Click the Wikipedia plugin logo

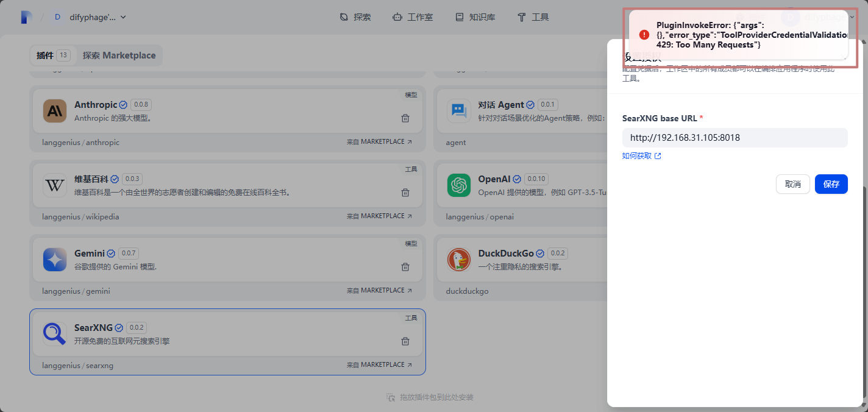55,185
